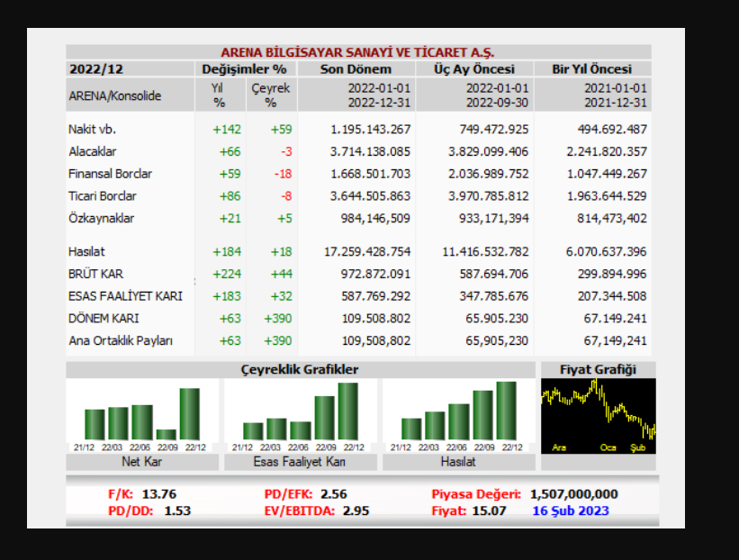Image resolution: width=739 pixels, height=560 pixels.
Task: Click the value 207.344.508
Action: [612, 296]
